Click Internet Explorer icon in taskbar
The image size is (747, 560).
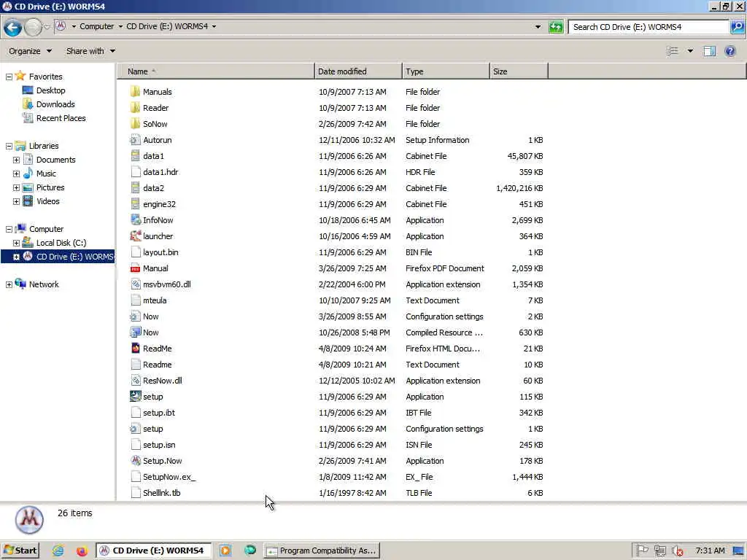[x=58, y=551]
